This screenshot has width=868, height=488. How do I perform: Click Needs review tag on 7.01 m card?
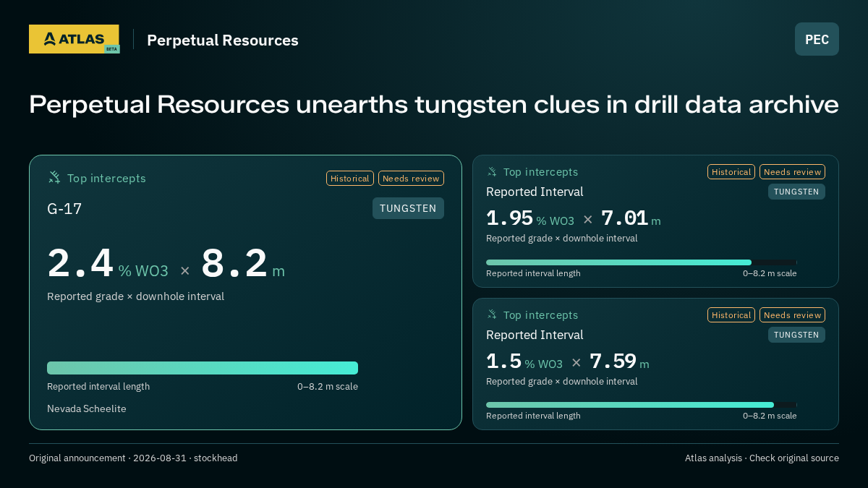(x=792, y=171)
